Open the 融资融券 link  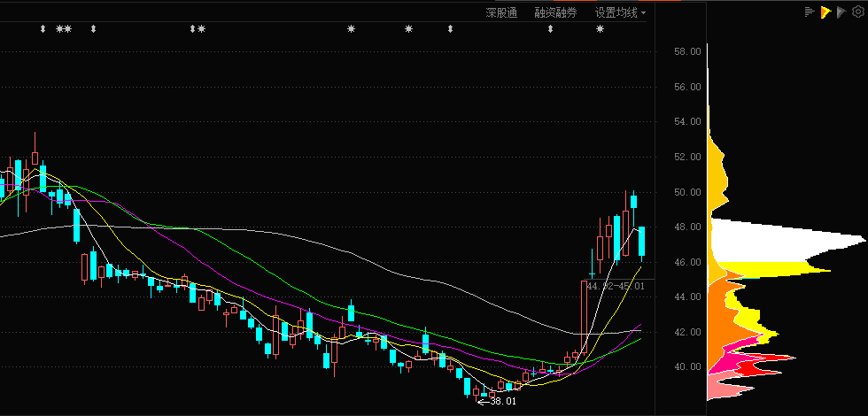(x=555, y=13)
